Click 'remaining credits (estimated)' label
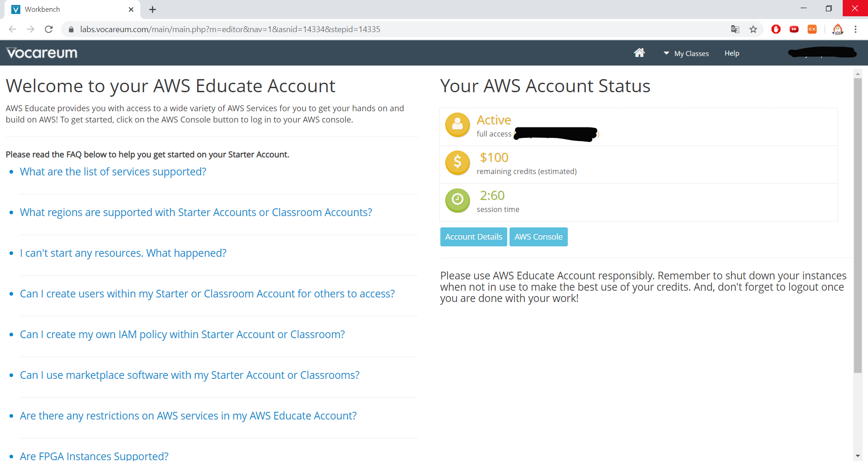The image size is (868, 462). [x=527, y=172]
